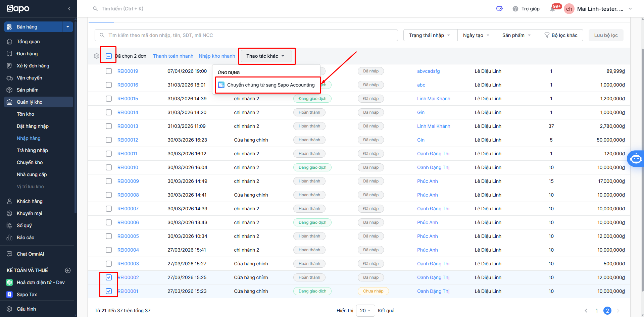This screenshot has width=644, height=317.
Task: Open the Ngày tạo filter dropdown
Action: (x=477, y=35)
